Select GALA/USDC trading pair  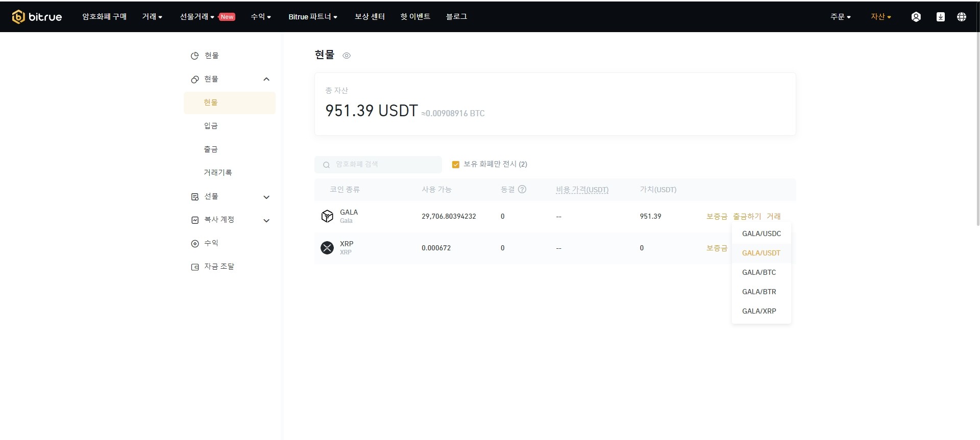tap(762, 234)
